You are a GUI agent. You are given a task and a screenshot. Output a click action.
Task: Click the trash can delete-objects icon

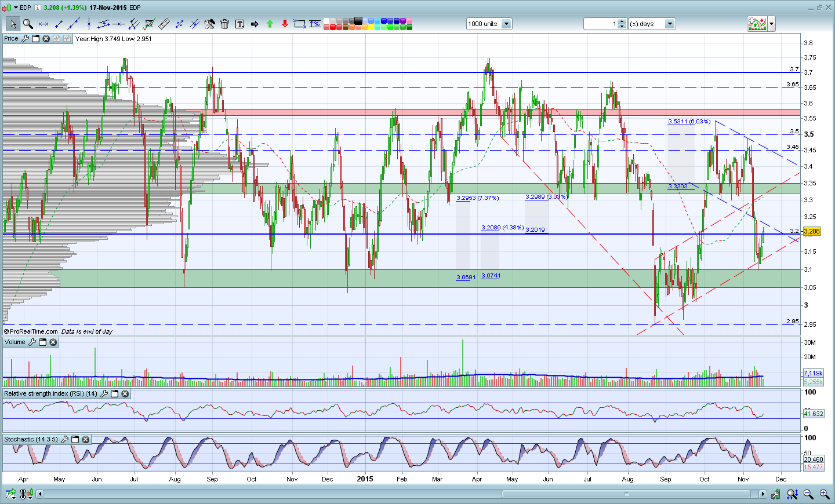coord(224,24)
